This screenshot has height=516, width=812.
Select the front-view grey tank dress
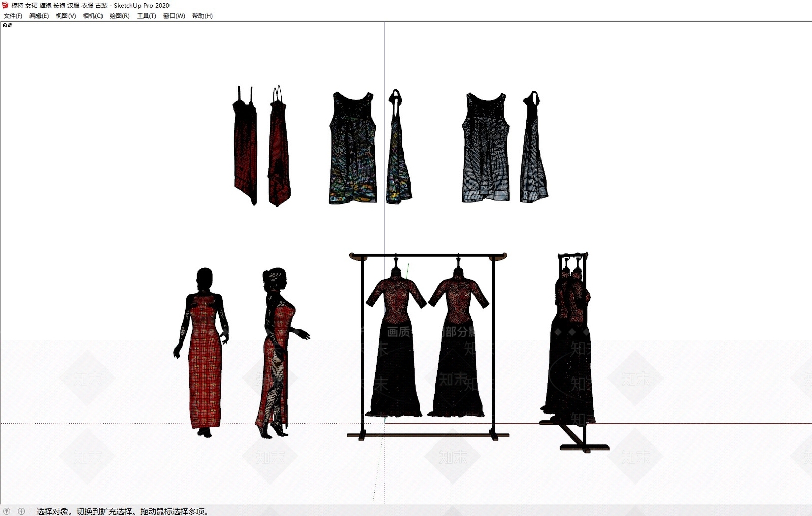click(x=486, y=148)
